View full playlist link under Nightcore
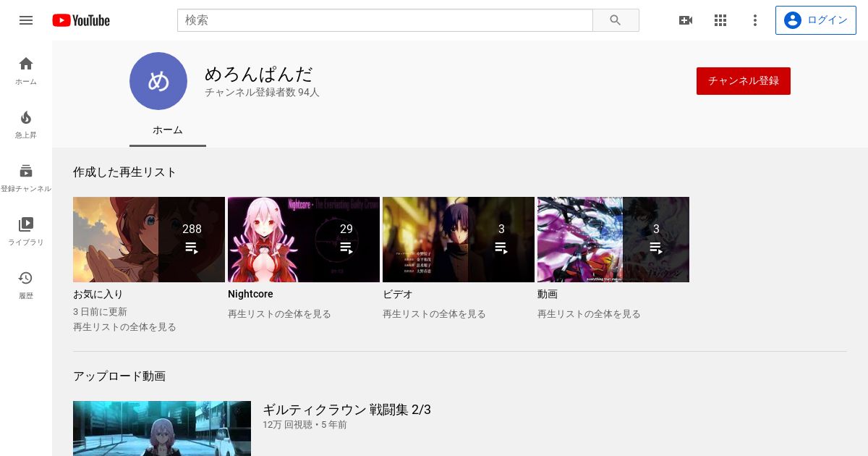868x456 pixels. (x=279, y=314)
